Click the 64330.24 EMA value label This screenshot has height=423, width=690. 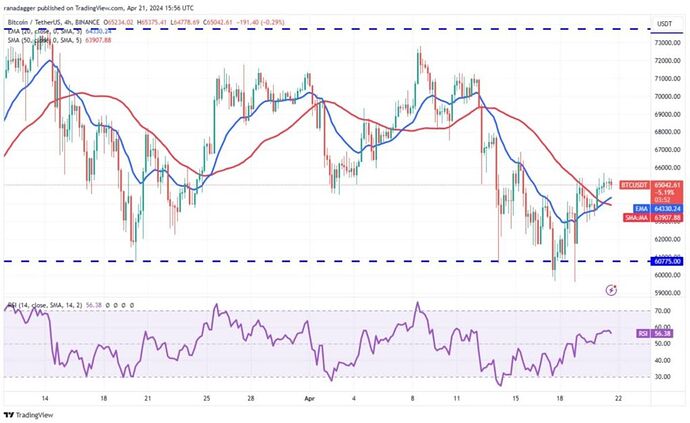click(668, 209)
